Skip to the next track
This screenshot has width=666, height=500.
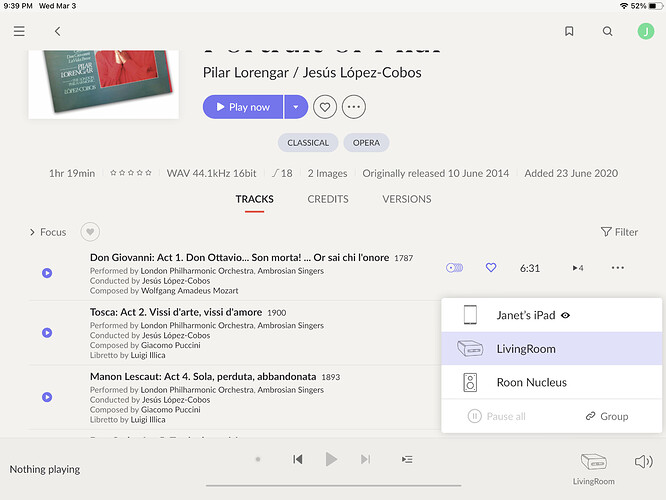(x=365, y=459)
